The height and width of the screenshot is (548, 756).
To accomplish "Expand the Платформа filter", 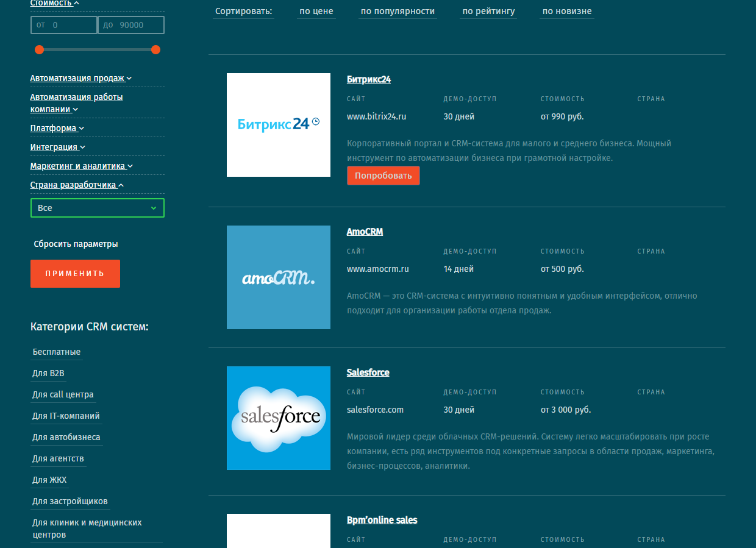I will coord(57,128).
